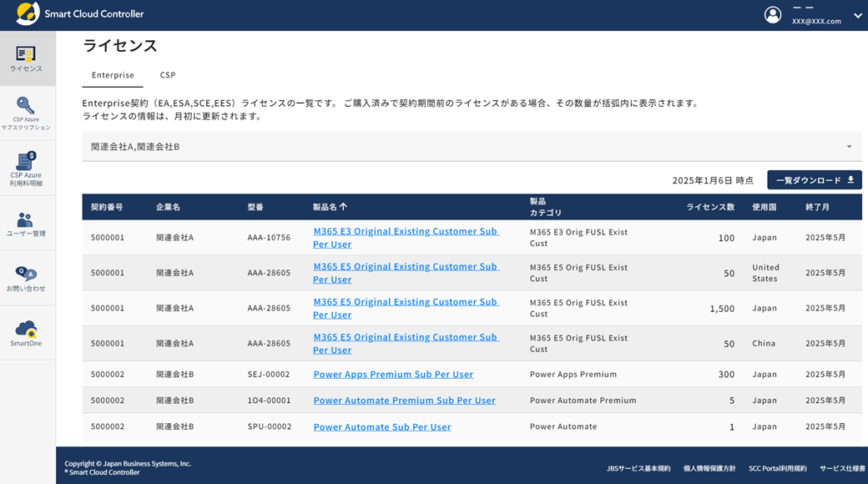The image size is (868, 484).
Task: Click the ライセンス page heading
Action: (120, 45)
